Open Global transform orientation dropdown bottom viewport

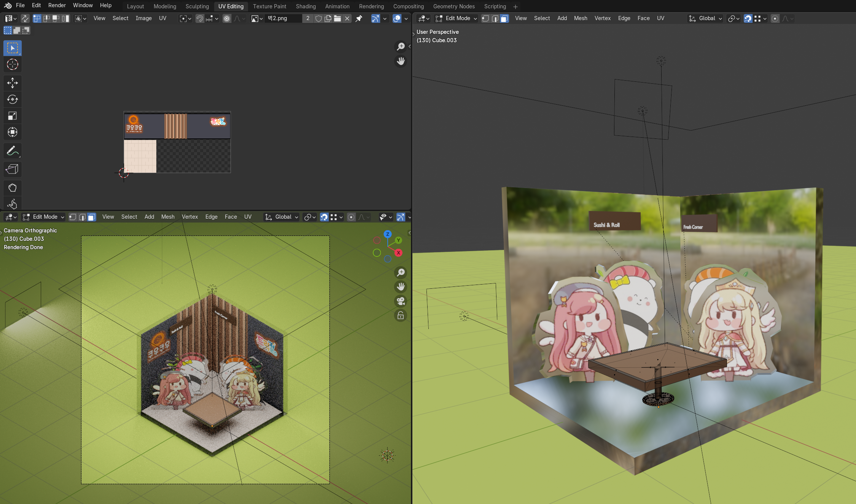[282, 217]
